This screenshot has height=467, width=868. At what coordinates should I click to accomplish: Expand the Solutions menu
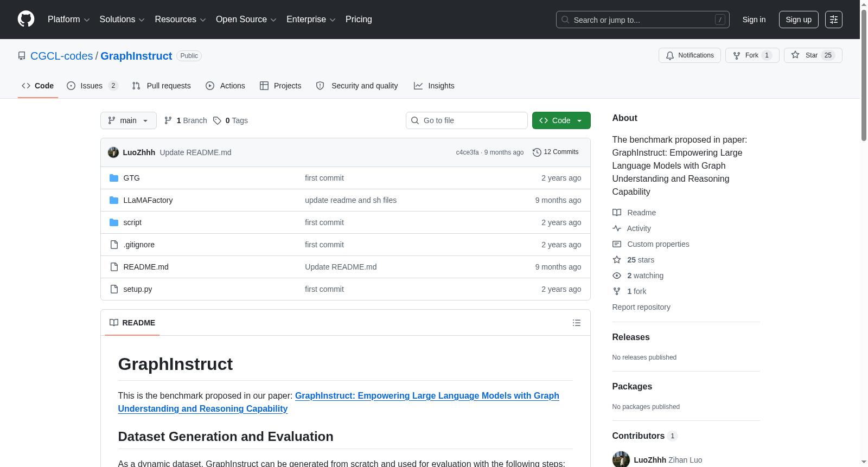point(122,20)
